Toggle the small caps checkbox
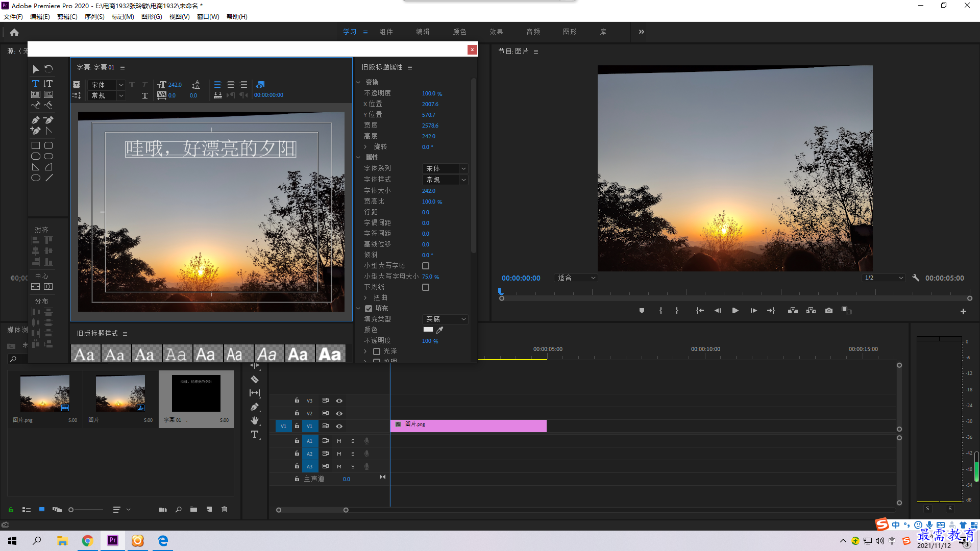Screen dimensions: 980x551 (426, 266)
